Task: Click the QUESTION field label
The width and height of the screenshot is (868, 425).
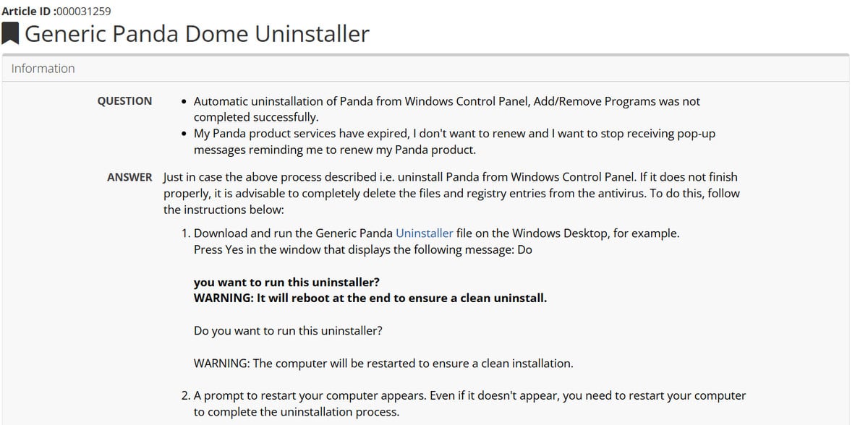Action: click(x=124, y=101)
